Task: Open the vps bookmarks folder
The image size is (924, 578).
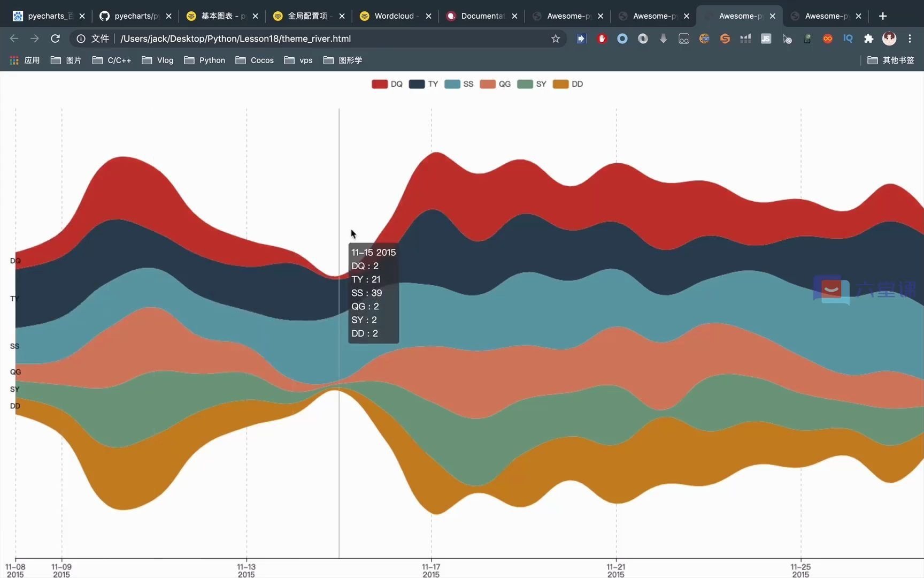Action: point(298,60)
